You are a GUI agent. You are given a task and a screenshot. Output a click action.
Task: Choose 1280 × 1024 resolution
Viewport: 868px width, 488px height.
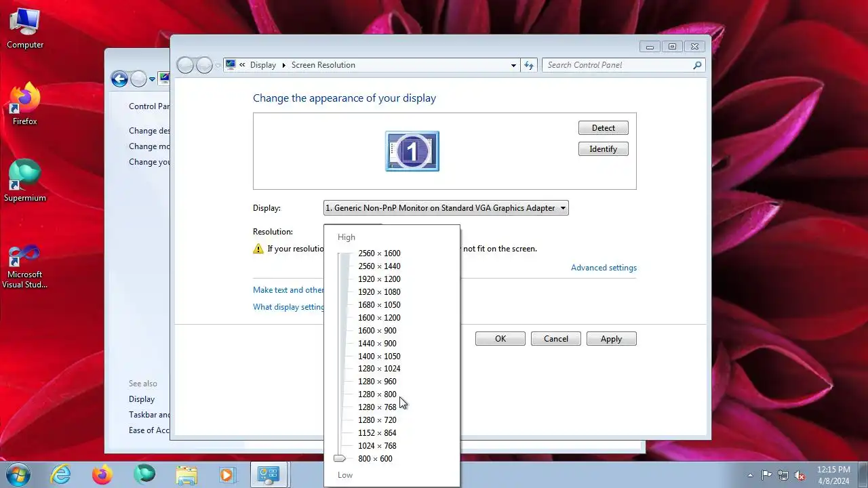[379, 369]
